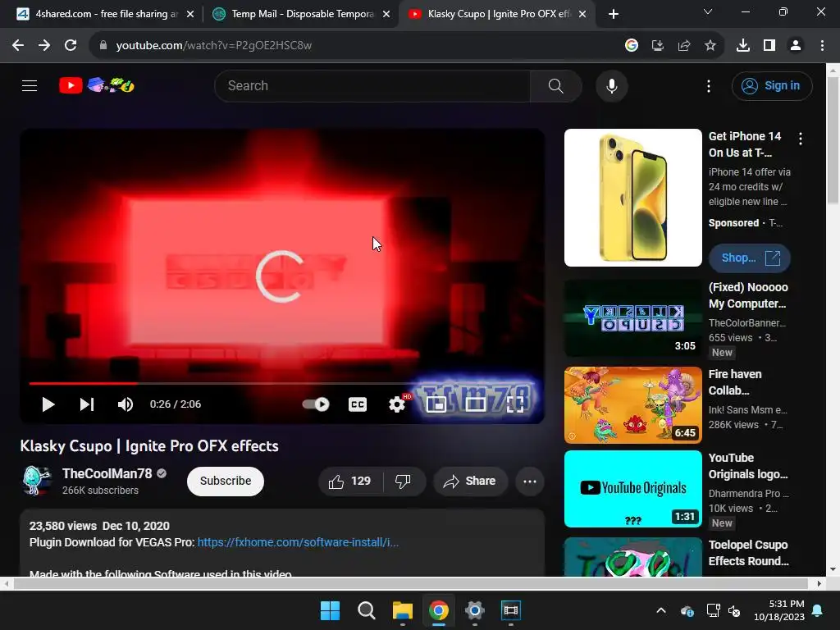This screenshot has height=630, width=840.
Task: Open video quality settings gear
Action: point(397,404)
